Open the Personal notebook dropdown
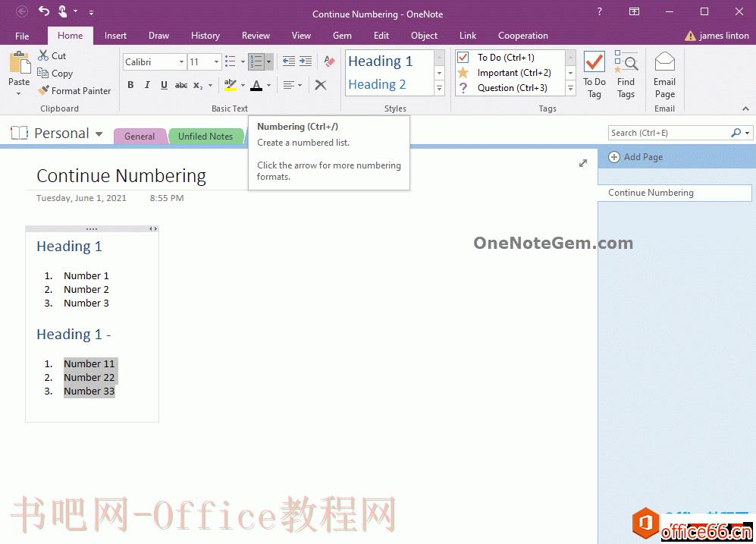 tap(99, 134)
